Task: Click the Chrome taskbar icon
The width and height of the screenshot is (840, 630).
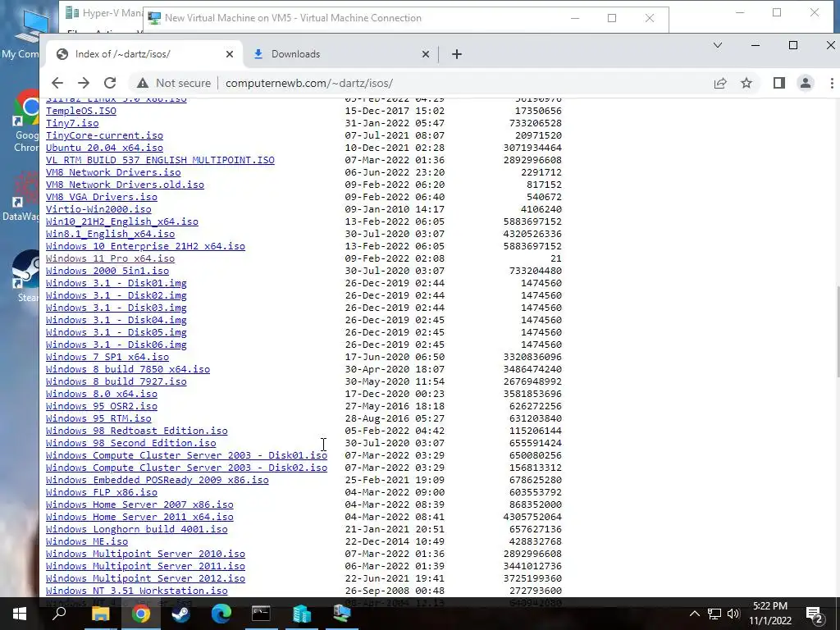Action: tap(140, 614)
